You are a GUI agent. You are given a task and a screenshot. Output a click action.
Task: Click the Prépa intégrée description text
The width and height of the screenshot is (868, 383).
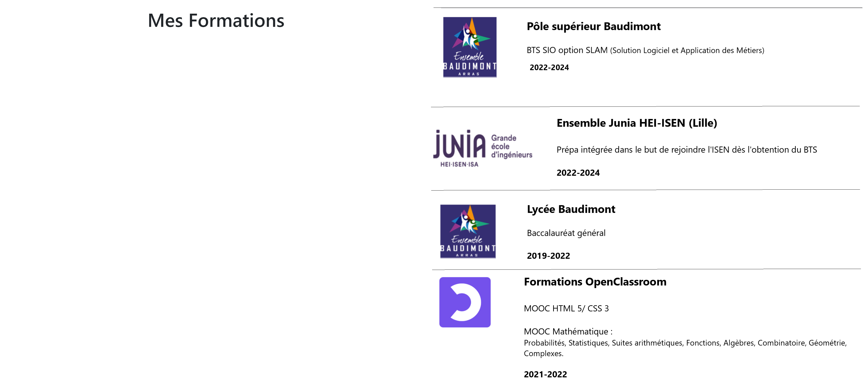point(687,150)
